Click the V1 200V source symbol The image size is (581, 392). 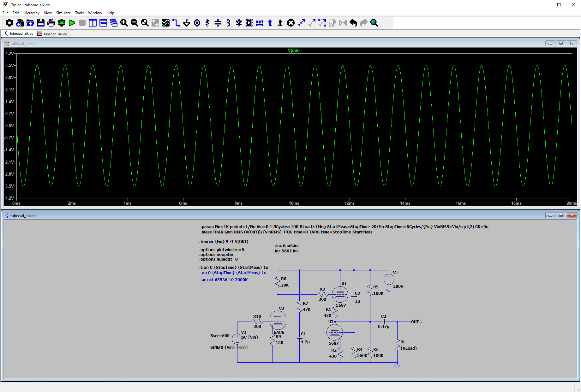coord(389,279)
